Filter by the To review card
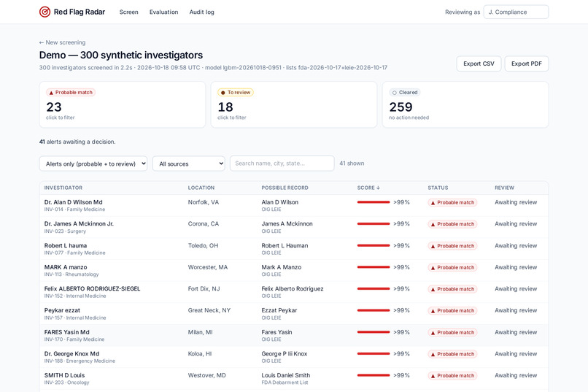588x392 pixels. [x=294, y=104]
